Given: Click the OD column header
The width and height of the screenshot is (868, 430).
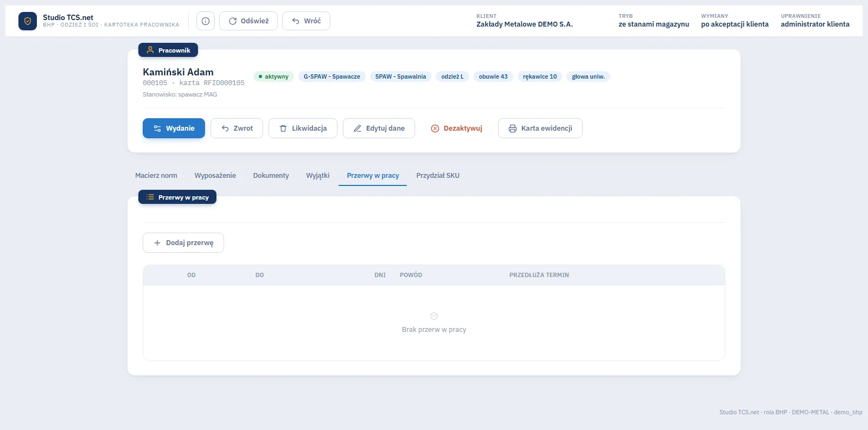Looking at the screenshot, I should [x=192, y=275].
